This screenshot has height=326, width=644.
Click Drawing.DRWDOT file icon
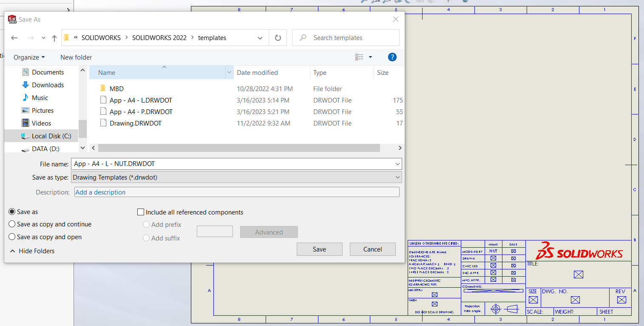(103, 123)
